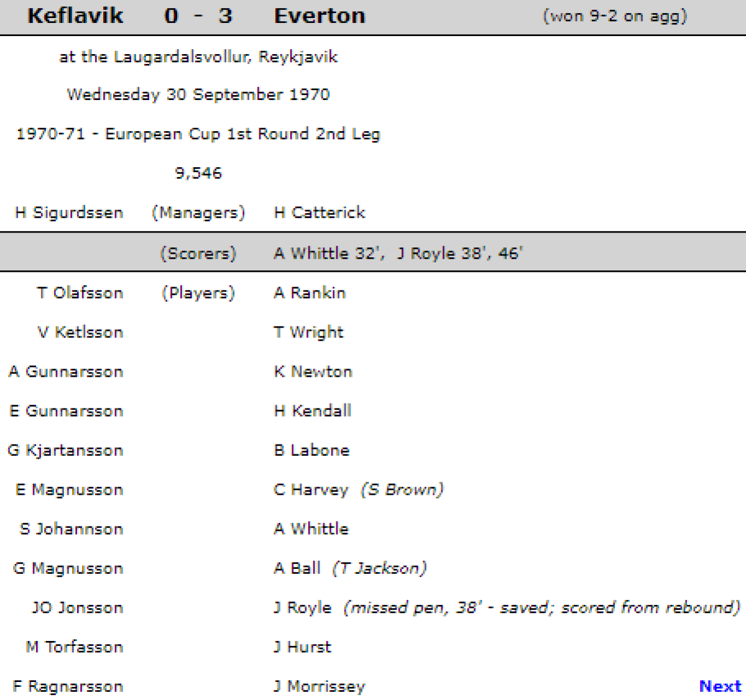
Task: Click Keflavik player F Ragnarsson
Action: pyautogui.click(x=68, y=686)
